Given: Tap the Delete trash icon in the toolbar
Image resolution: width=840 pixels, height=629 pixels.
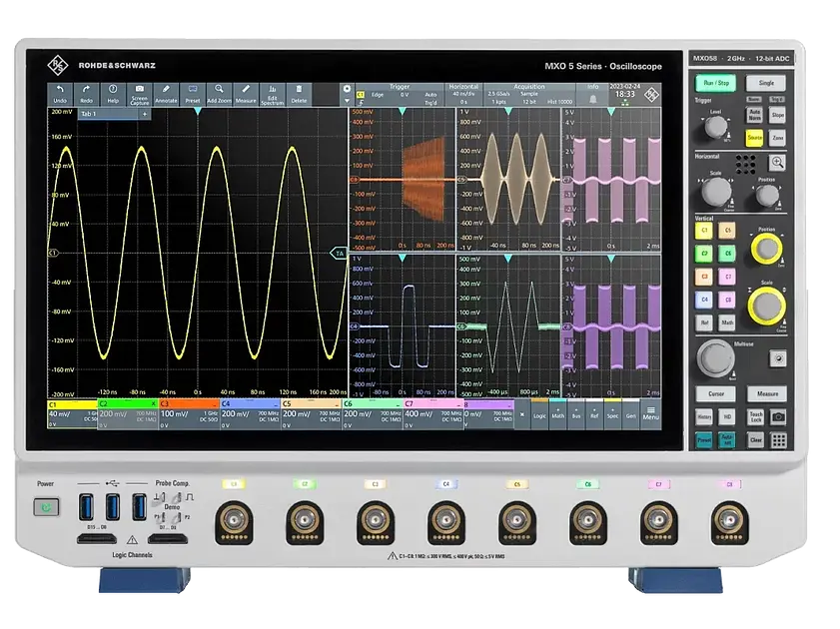Looking at the screenshot, I should click(299, 94).
